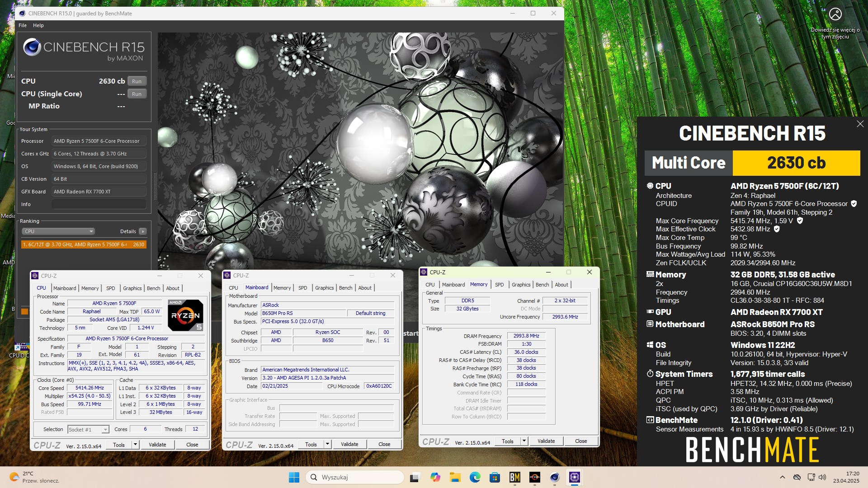
Task: Click CPUID verification shield icon in BenchMate
Action: tap(854, 204)
